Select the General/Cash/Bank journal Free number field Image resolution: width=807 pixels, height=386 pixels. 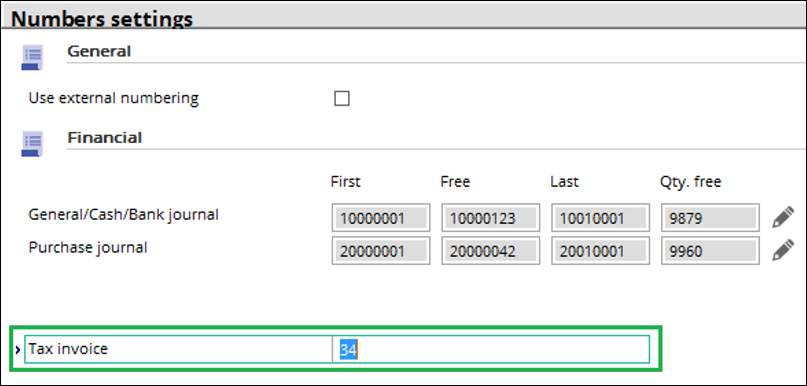[x=490, y=218]
